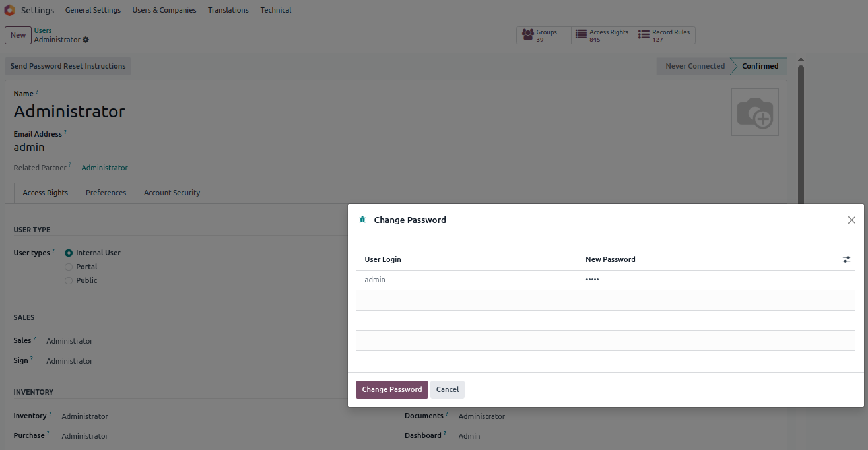Image resolution: width=868 pixels, height=450 pixels.
Task: Click User Login column header
Action: 383,259
